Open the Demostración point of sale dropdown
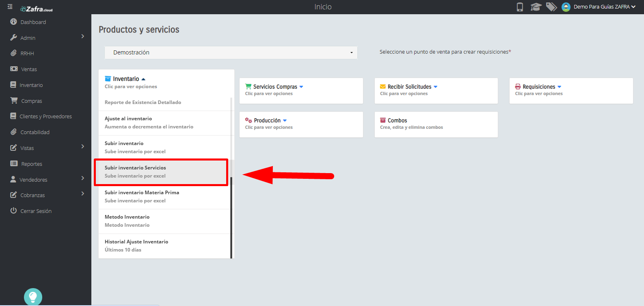 (x=231, y=52)
